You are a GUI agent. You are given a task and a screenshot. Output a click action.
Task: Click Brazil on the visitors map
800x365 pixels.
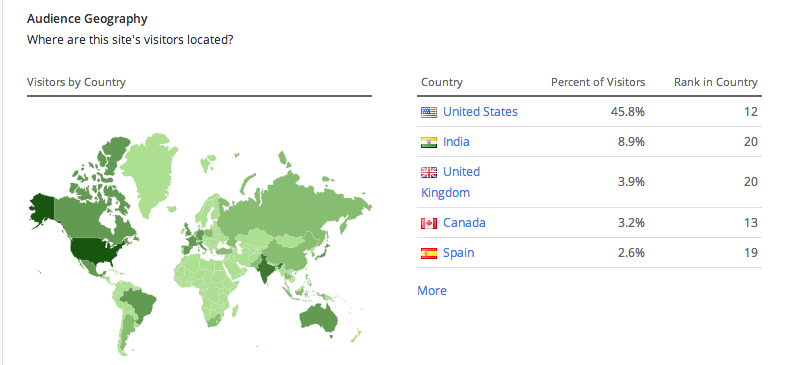[x=139, y=304]
